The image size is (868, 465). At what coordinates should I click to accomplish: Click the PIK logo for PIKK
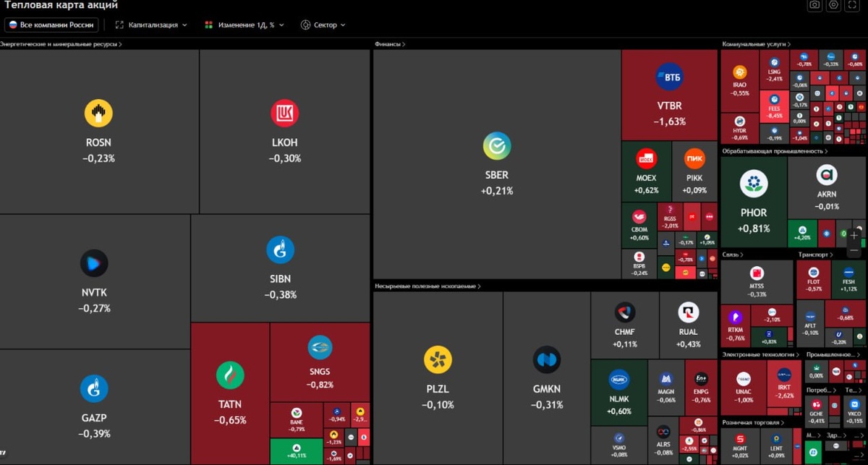point(694,158)
